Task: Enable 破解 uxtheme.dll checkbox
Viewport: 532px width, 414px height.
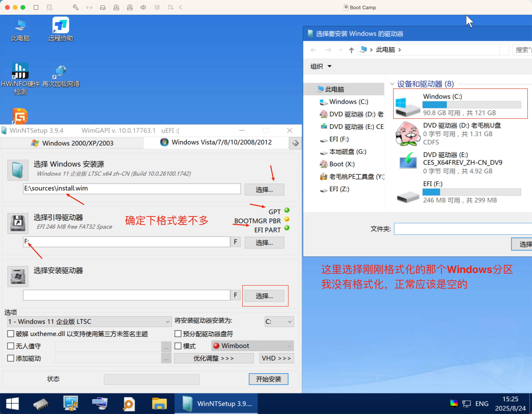Action: [11, 334]
